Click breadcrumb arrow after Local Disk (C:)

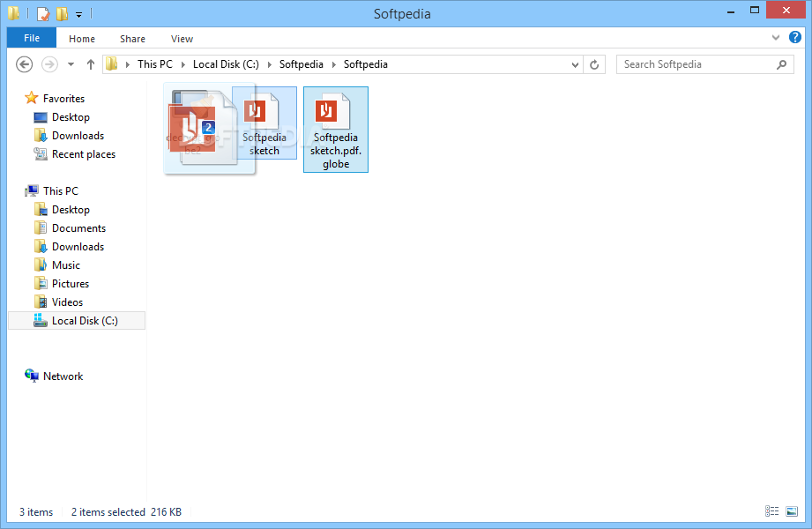tap(269, 64)
